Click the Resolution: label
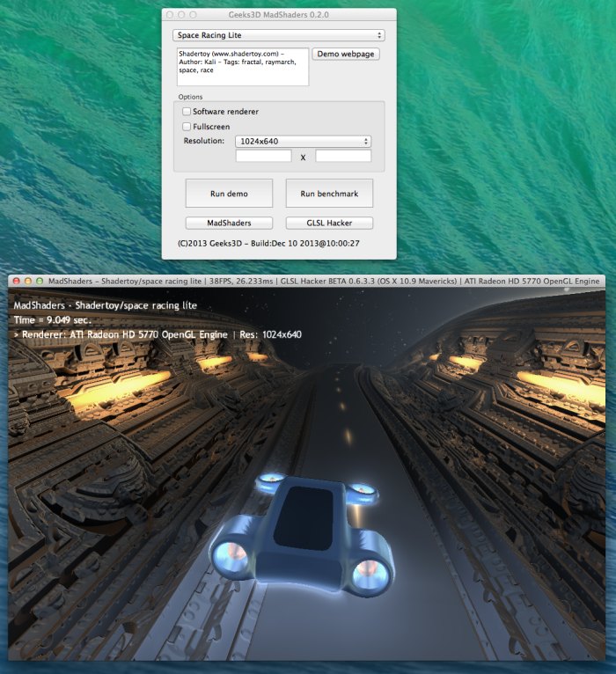 coord(204,141)
